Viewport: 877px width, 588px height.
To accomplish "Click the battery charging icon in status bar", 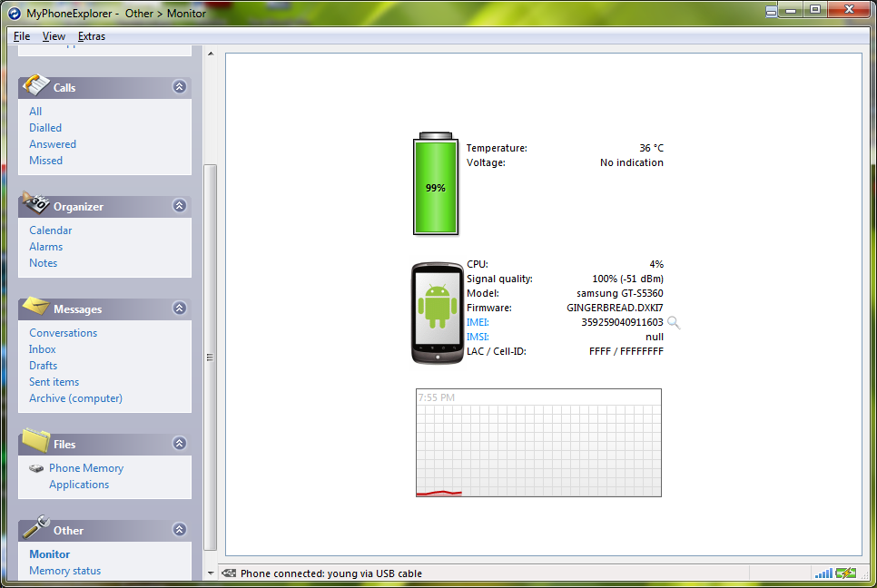I will click(846, 573).
